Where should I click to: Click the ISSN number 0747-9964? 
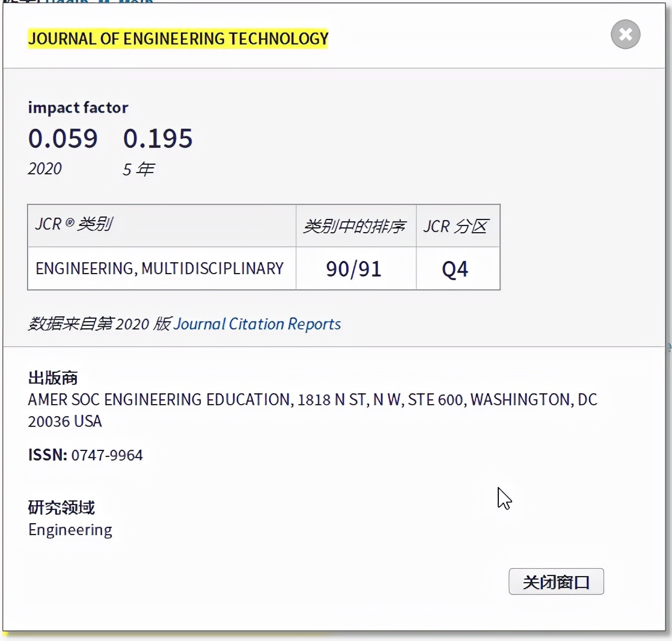click(107, 455)
